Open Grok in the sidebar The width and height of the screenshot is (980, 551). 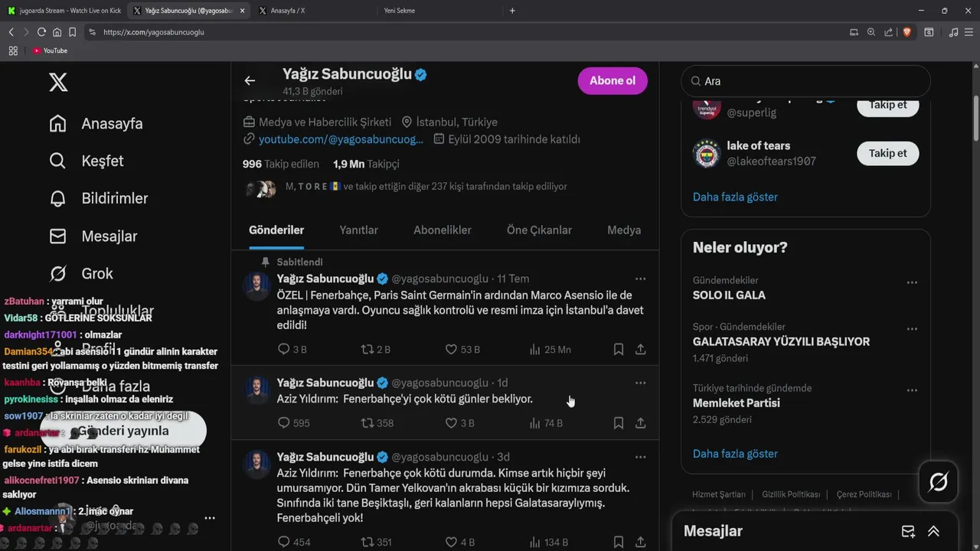tap(80, 273)
